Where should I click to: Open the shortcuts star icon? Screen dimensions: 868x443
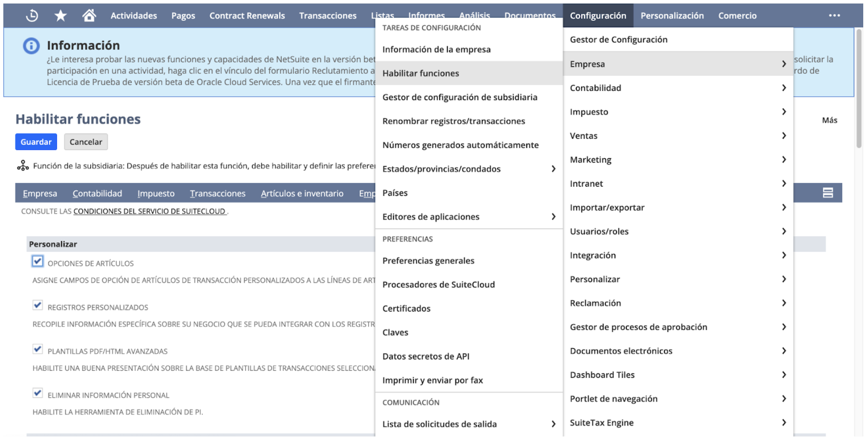pyautogui.click(x=60, y=16)
